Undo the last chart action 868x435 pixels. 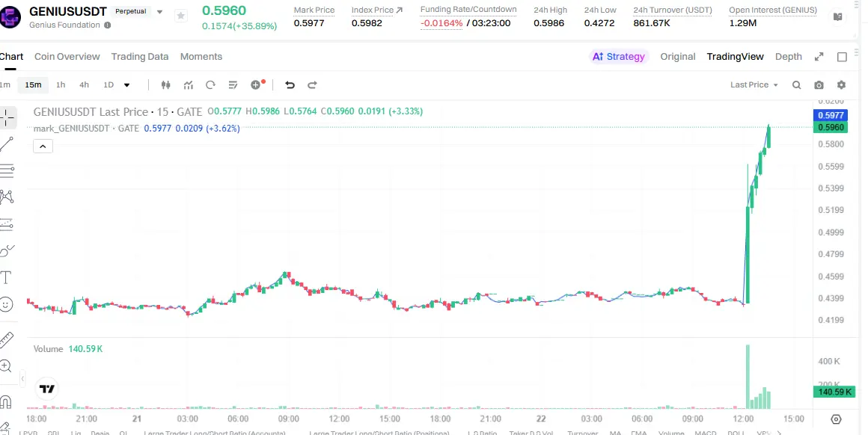290,84
